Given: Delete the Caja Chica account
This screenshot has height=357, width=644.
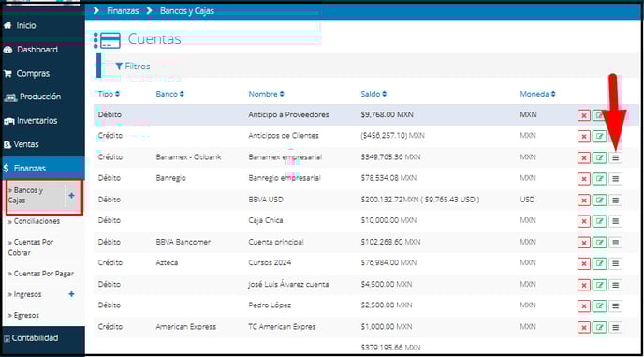Looking at the screenshot, I should click(x=584, y=221).
